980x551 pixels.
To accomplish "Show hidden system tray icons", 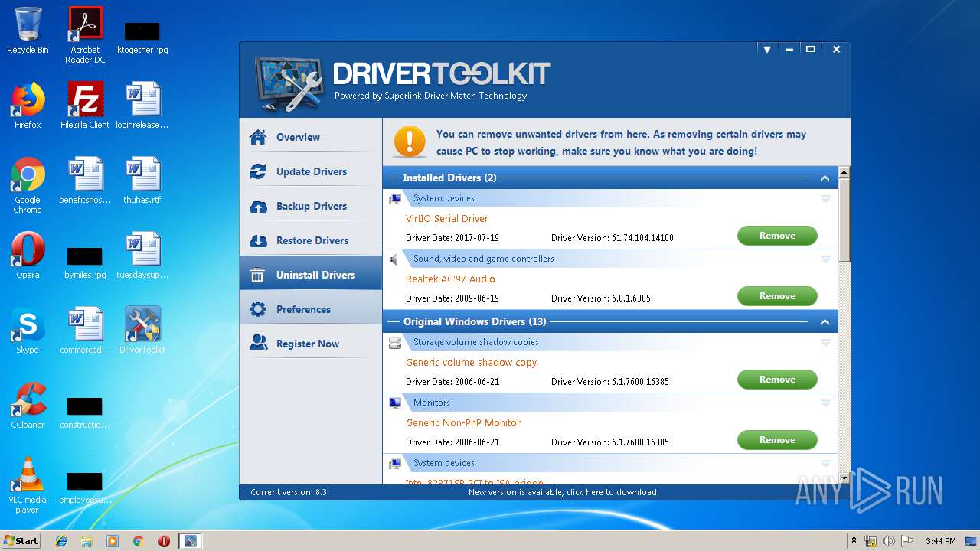I will (854, 541).
